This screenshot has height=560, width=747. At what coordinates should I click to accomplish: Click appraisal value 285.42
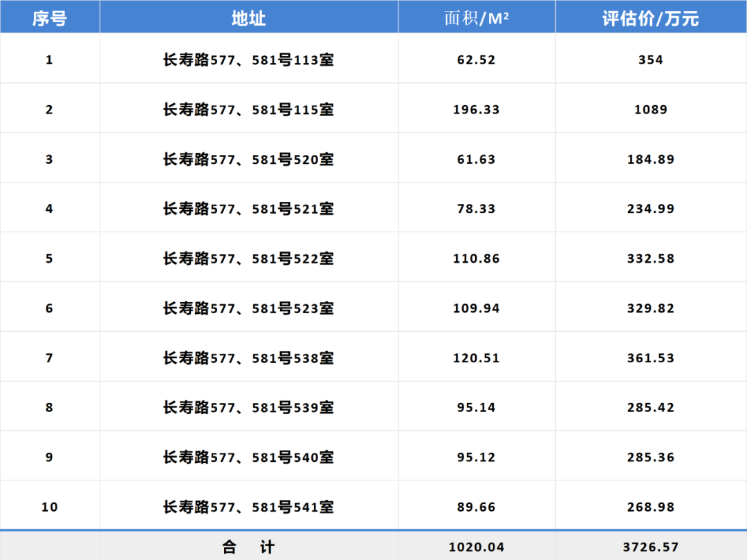651,408
